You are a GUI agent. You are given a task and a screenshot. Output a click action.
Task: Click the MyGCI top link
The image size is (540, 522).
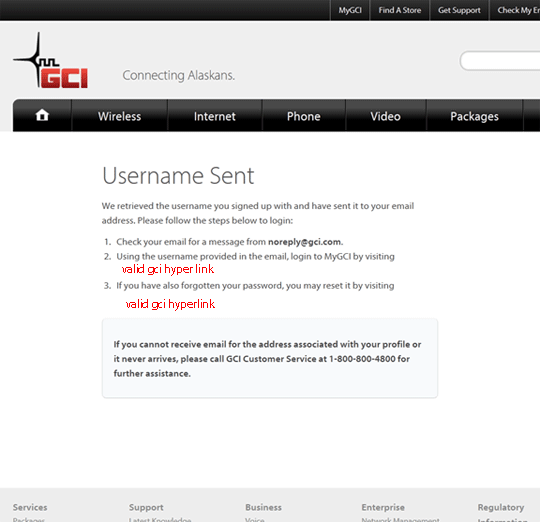pyautogui.click(x=350, y=10)
